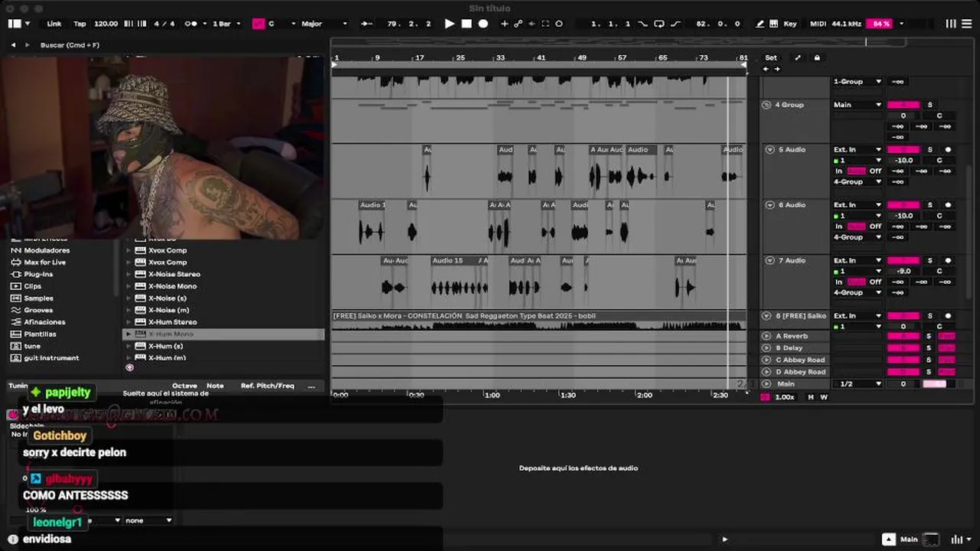
Task: Open Main track 1/2 output dropdown
Action: point(857,384)
